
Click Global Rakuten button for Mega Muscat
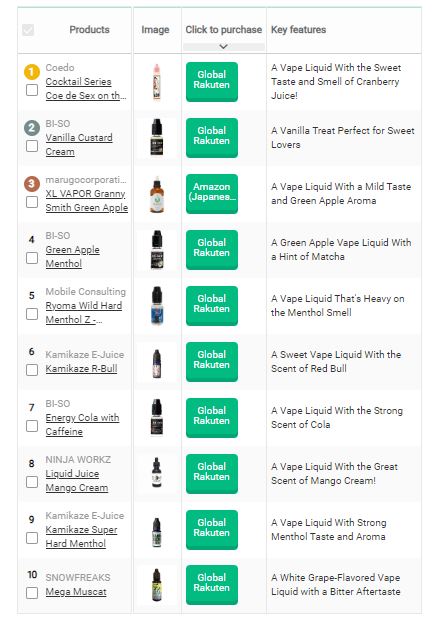pyautogui.click(x=212, y=585)
